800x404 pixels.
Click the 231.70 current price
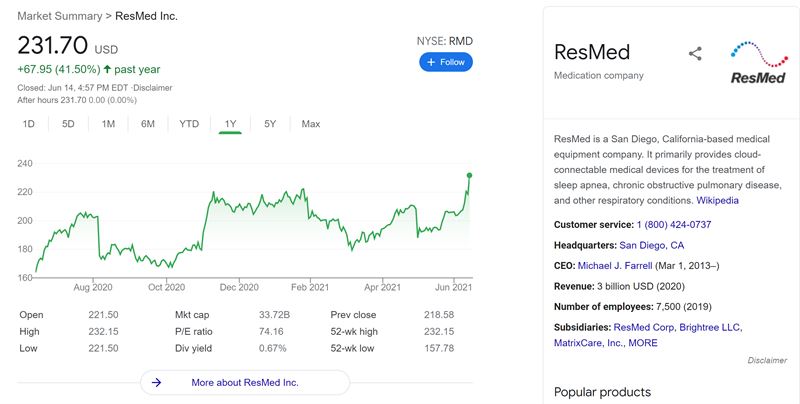(53, 45)
